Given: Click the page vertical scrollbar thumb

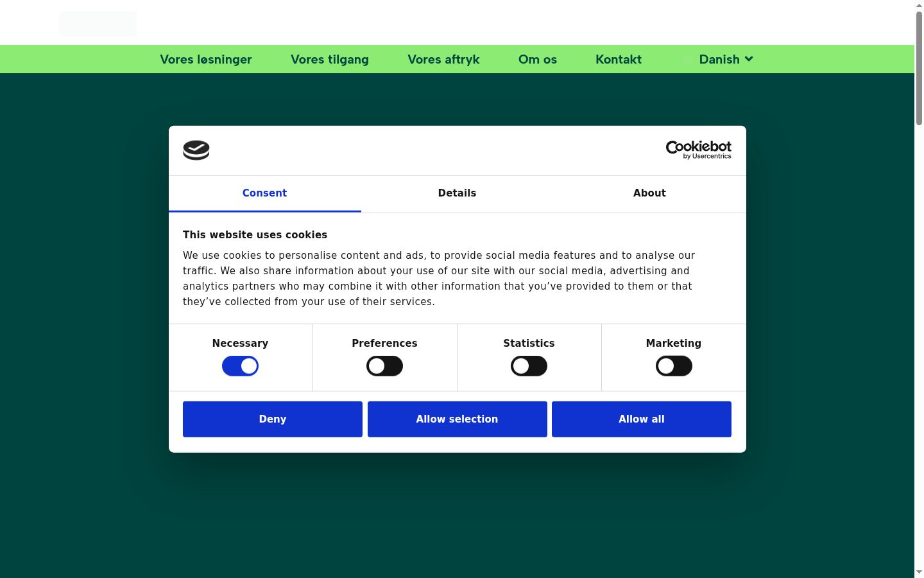Looking at the screenshot, I should click(x=919, y=67).
